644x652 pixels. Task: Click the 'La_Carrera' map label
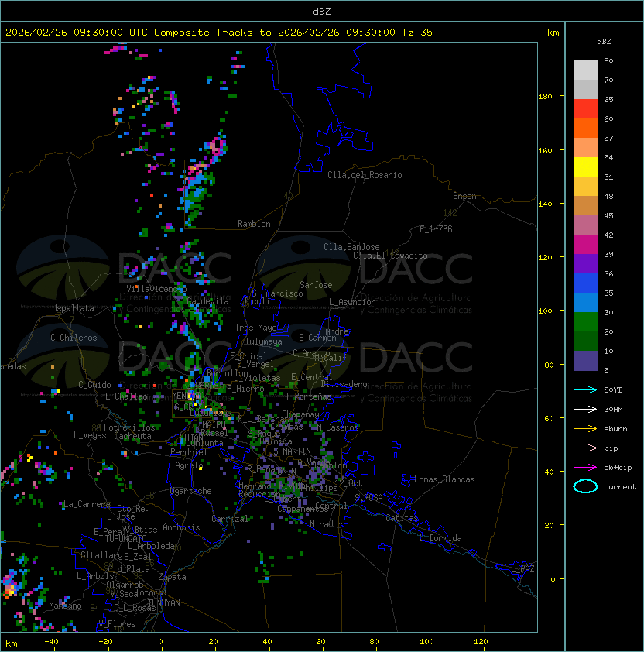[x=87, y=504]
